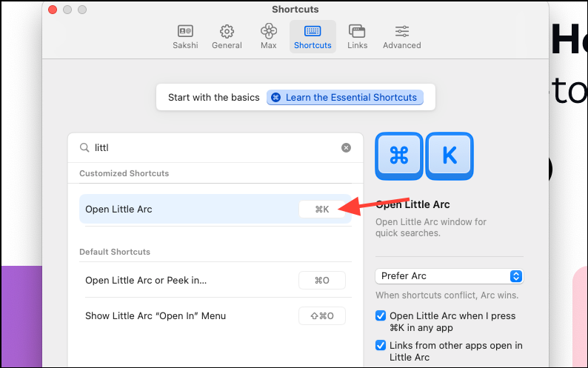
Task: Edit the ⇧⌘O shortcut key field
Action: [x=321, y=316]
